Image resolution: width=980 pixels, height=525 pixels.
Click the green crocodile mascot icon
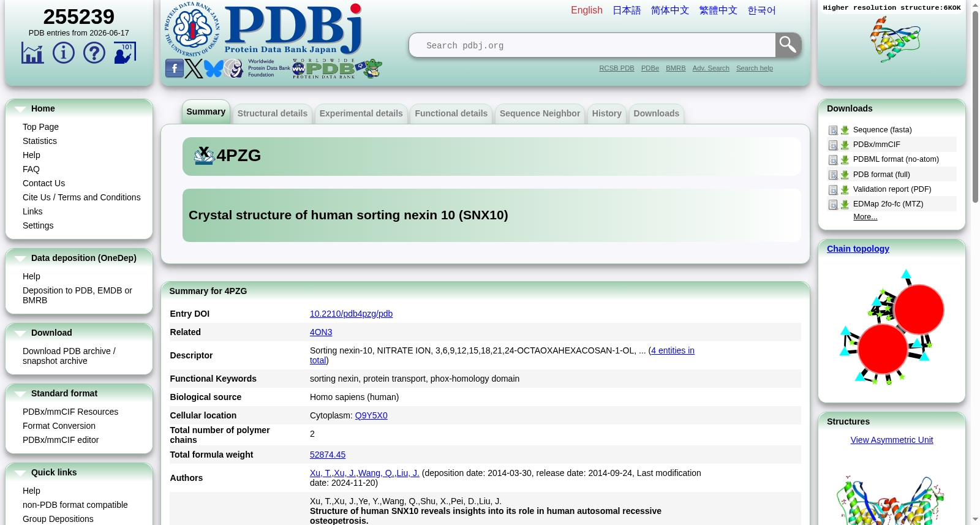tap(371, 69)
